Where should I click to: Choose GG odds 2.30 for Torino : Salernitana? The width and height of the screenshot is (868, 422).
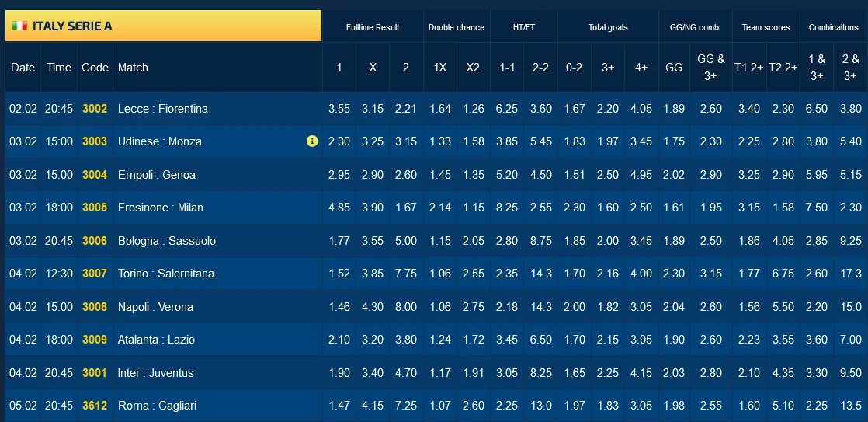pos(674,274)
